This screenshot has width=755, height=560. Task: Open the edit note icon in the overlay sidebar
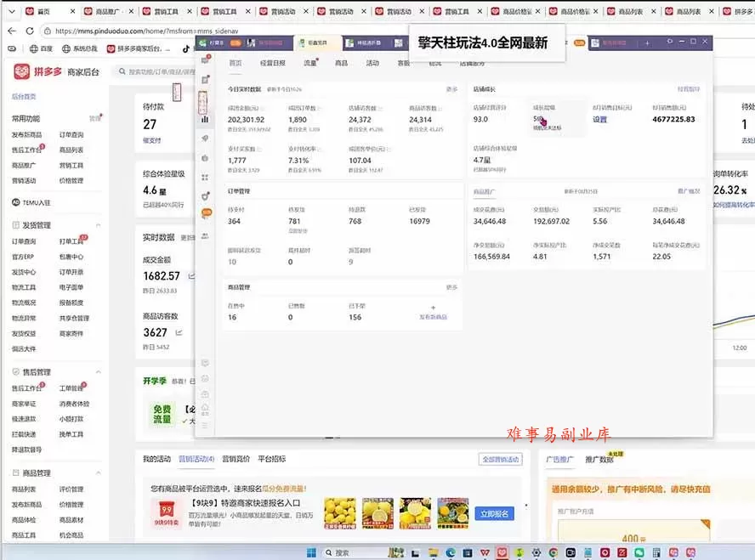[205, 79]
